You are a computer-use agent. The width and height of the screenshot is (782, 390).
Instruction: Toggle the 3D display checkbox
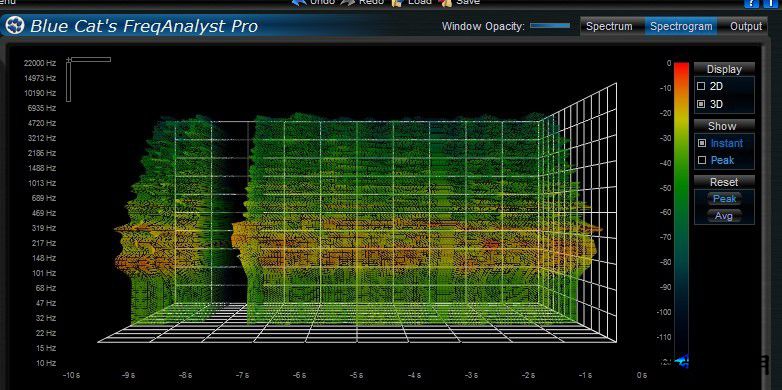[x=701, y=104]
